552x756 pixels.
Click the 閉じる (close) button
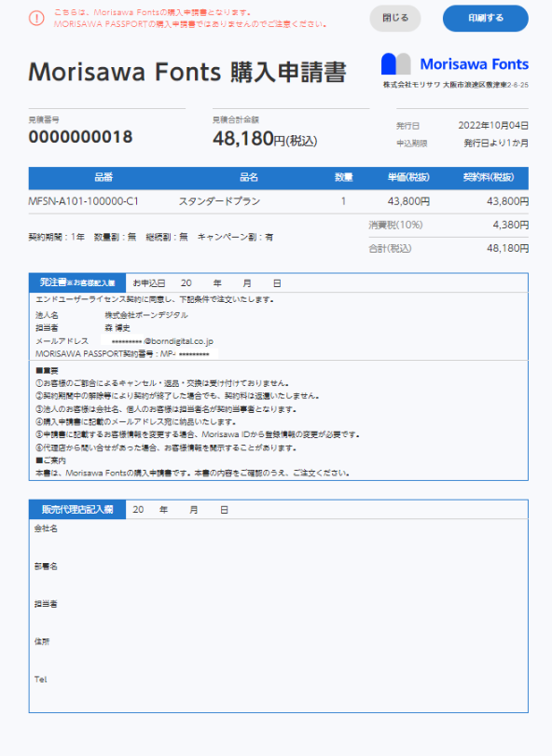(x=394, y=19)
